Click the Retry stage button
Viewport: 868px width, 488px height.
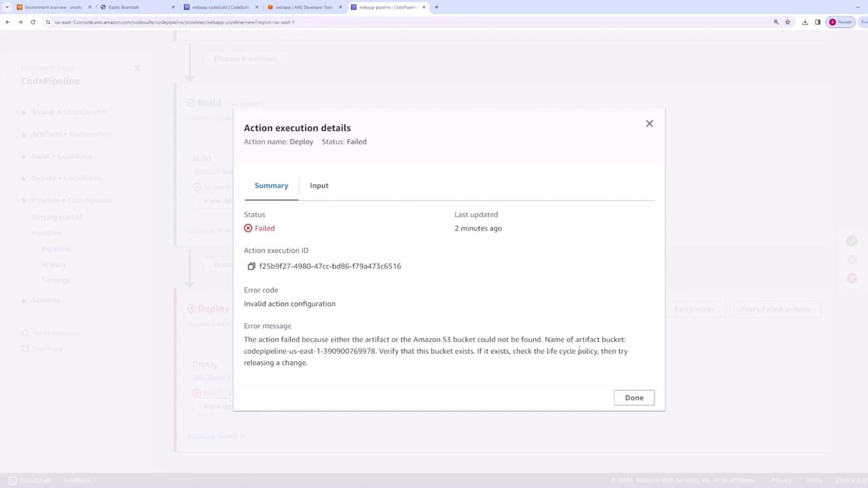pos(694,309)
